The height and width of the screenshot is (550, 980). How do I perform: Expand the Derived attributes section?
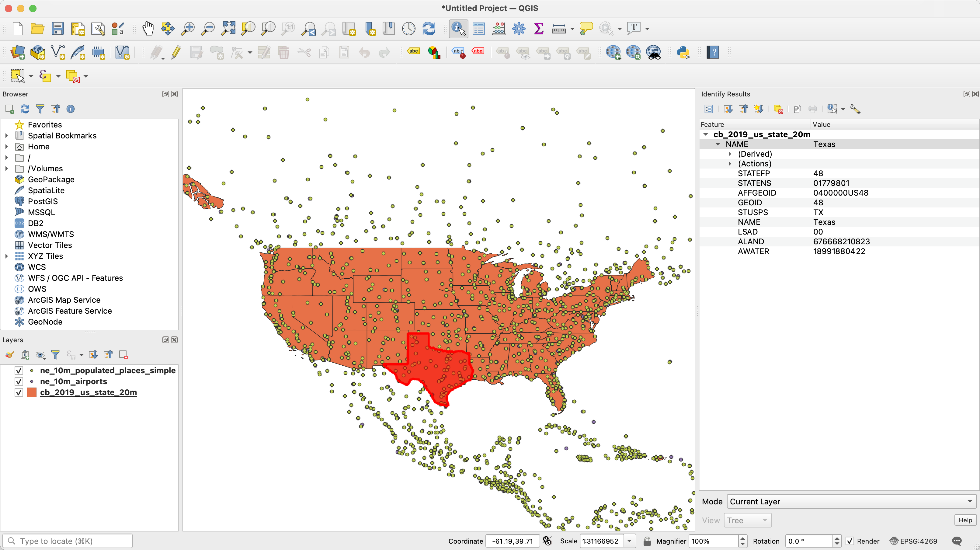click(x=730, y=154)
